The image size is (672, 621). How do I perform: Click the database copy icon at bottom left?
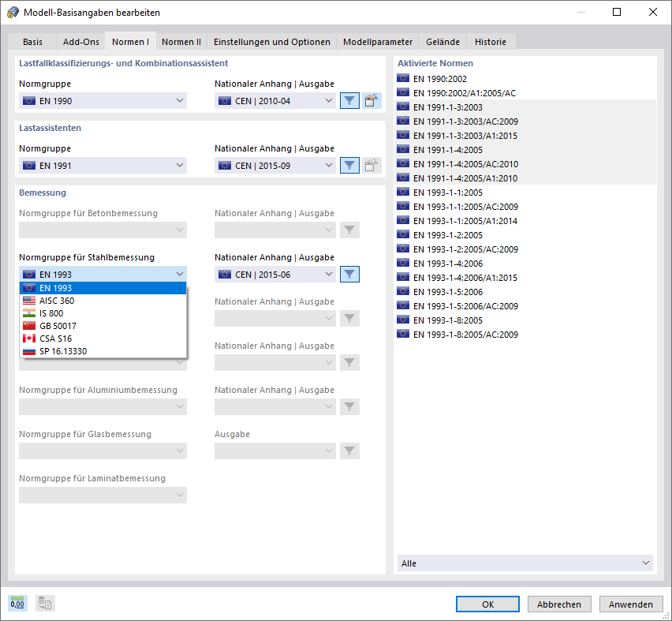(x=45, y=604)
